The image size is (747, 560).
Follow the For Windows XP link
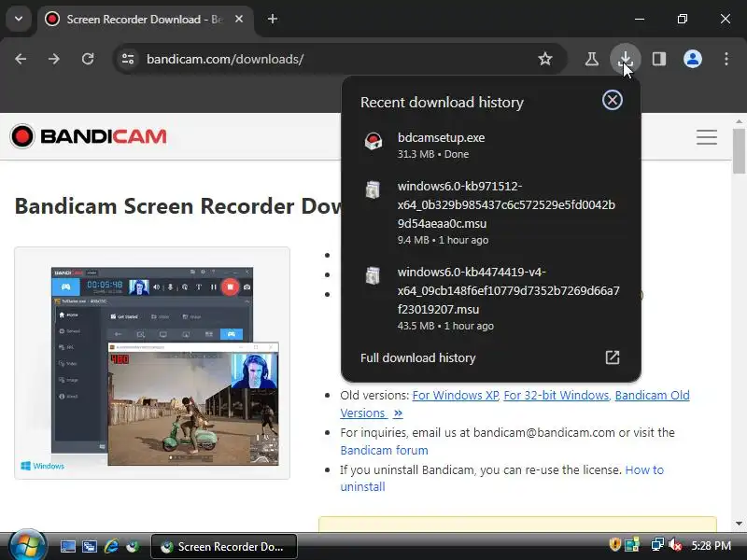click(x=456, y=395)
